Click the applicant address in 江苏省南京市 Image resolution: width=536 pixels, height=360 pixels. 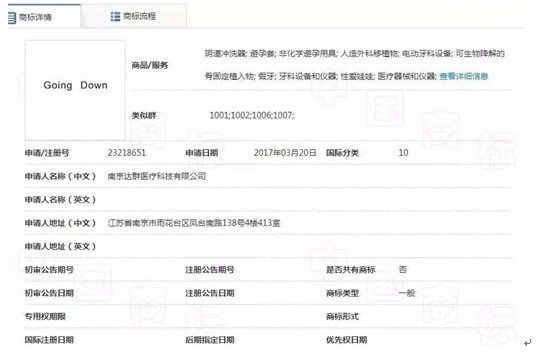194,223
